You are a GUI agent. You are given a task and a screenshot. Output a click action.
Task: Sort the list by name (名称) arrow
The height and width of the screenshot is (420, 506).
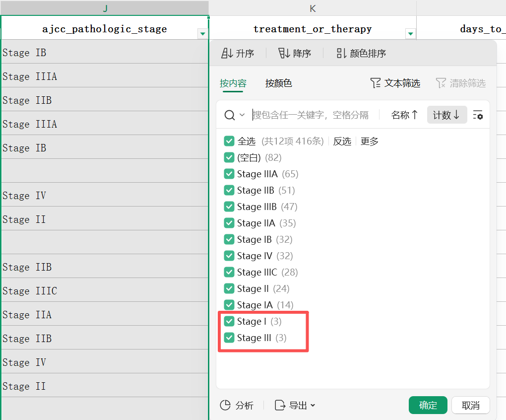coord(414,115)
